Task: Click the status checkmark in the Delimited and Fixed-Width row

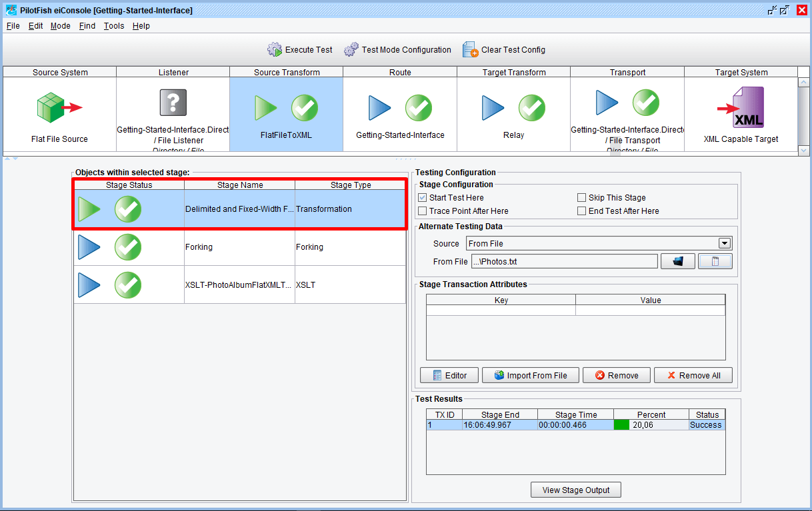Action: pyautogui.click(x=128, y=209)
